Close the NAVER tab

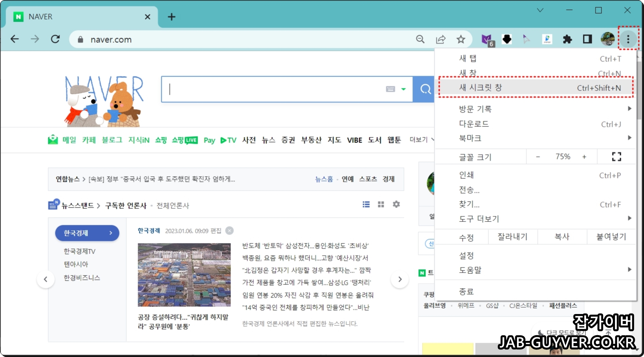click(x=147, y=17)
